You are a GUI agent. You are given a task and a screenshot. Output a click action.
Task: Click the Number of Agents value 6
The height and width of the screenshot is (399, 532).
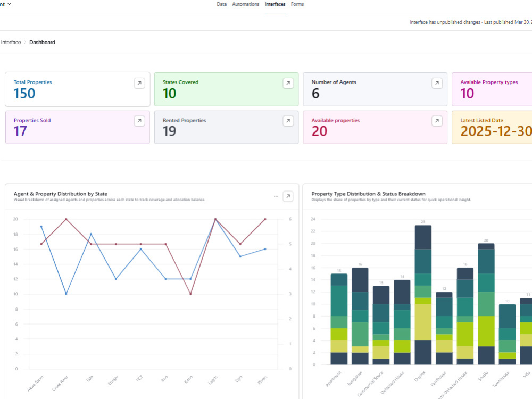[315, 94]
